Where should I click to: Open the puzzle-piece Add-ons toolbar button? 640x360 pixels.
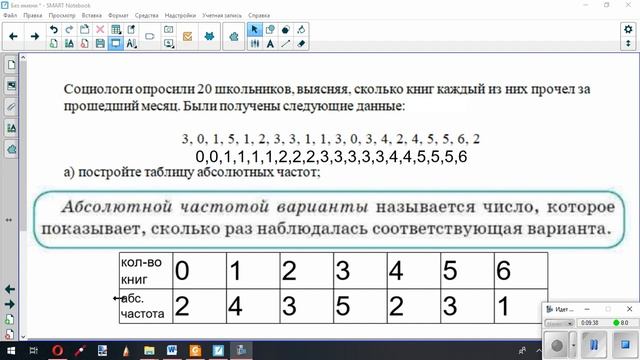coord(234,37)
